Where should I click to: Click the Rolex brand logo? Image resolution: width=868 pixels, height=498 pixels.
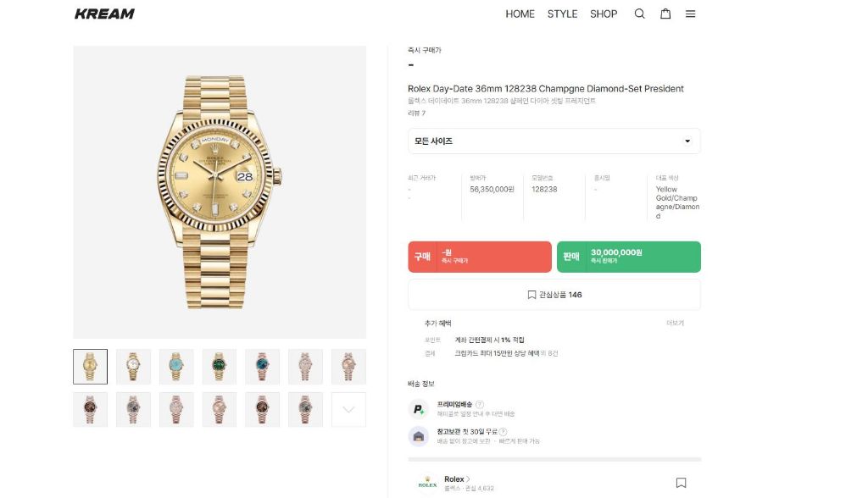tap(427, 483)
